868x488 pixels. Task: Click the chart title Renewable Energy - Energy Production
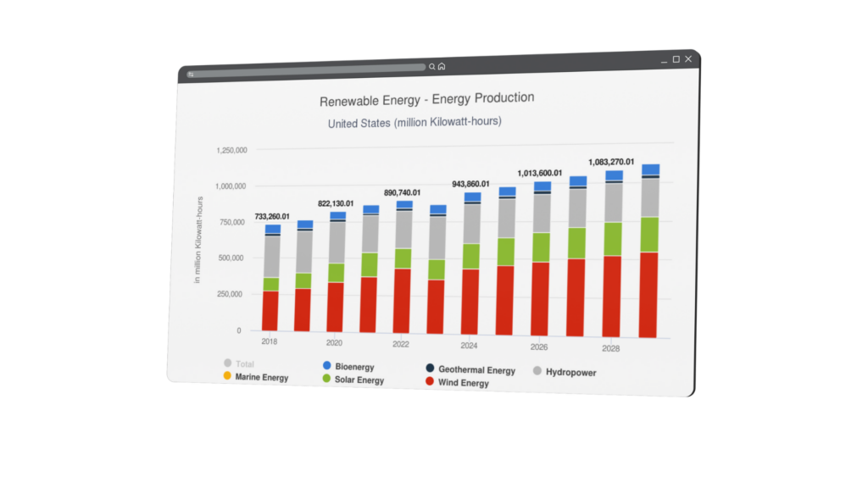pos(426,97)
